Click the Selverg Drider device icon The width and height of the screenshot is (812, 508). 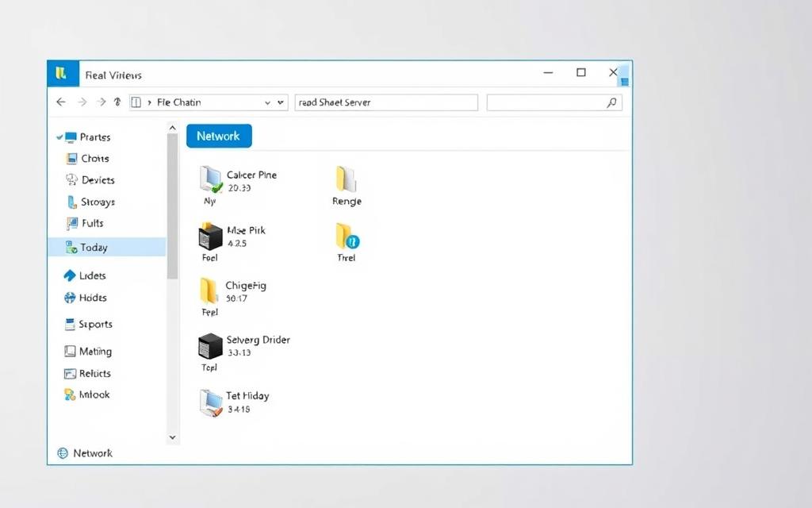click(209, 348)
